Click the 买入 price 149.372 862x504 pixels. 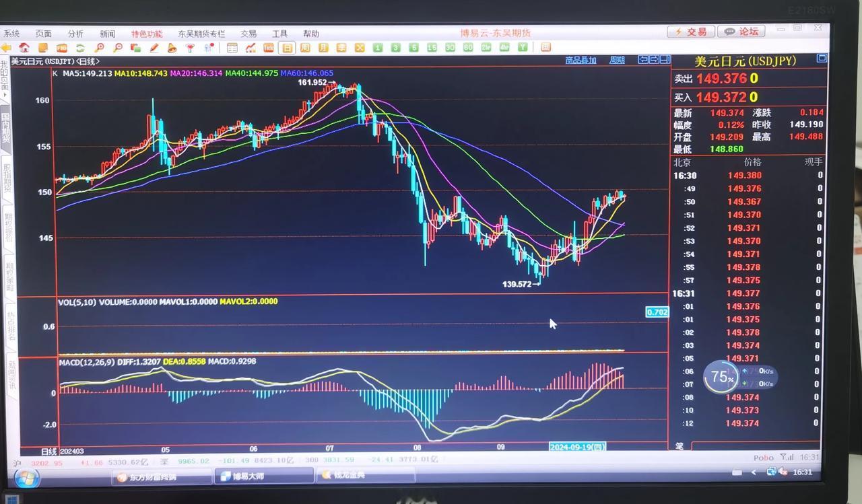pyautogui.click(x=721, y=98)
